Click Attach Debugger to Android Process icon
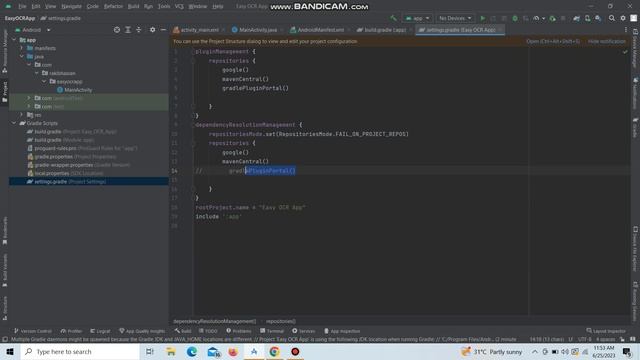 pyautogui.click(x=552, y=18)
